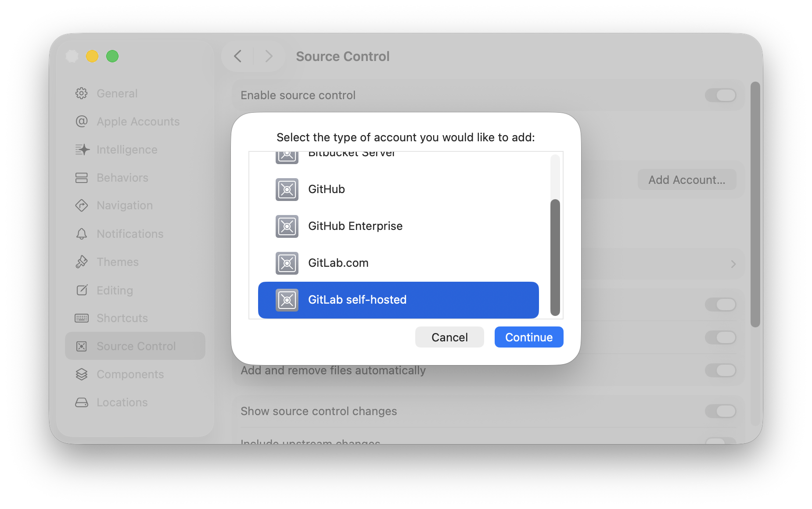
Task: Click the GitHub account type icon
Action: [x=287, y=190]
